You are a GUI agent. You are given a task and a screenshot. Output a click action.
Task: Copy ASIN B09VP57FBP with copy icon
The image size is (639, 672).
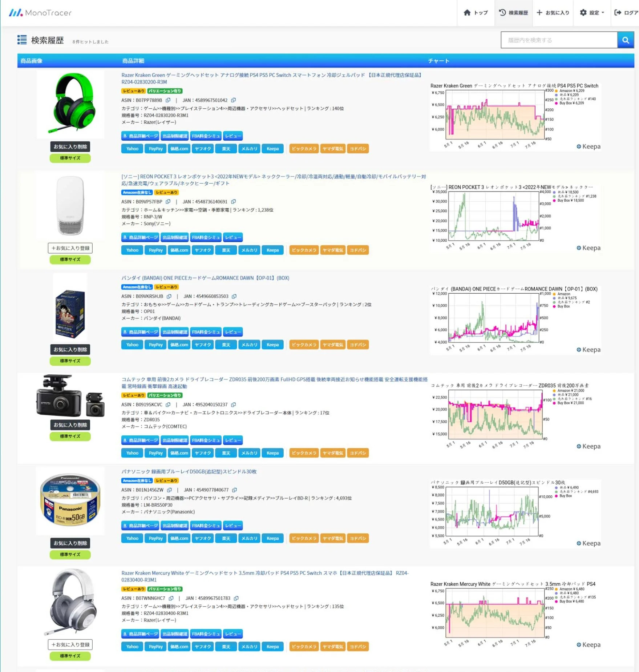click(x=168, y=201)
